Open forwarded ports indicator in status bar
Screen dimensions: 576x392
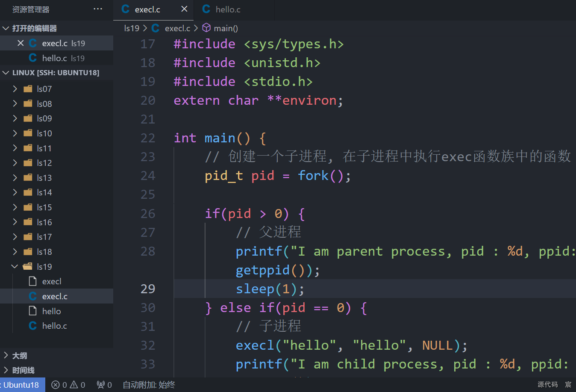tap(104, 385)
